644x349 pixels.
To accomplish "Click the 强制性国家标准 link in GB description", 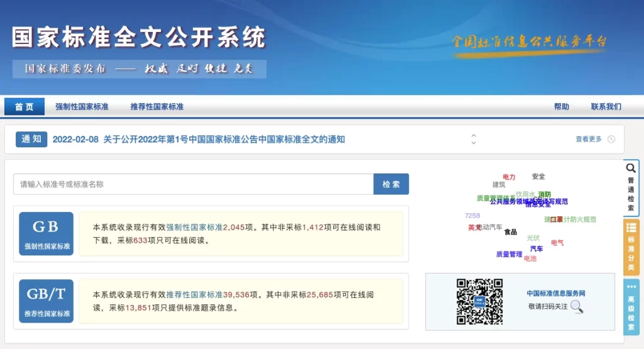I will [x=194, y=227].
